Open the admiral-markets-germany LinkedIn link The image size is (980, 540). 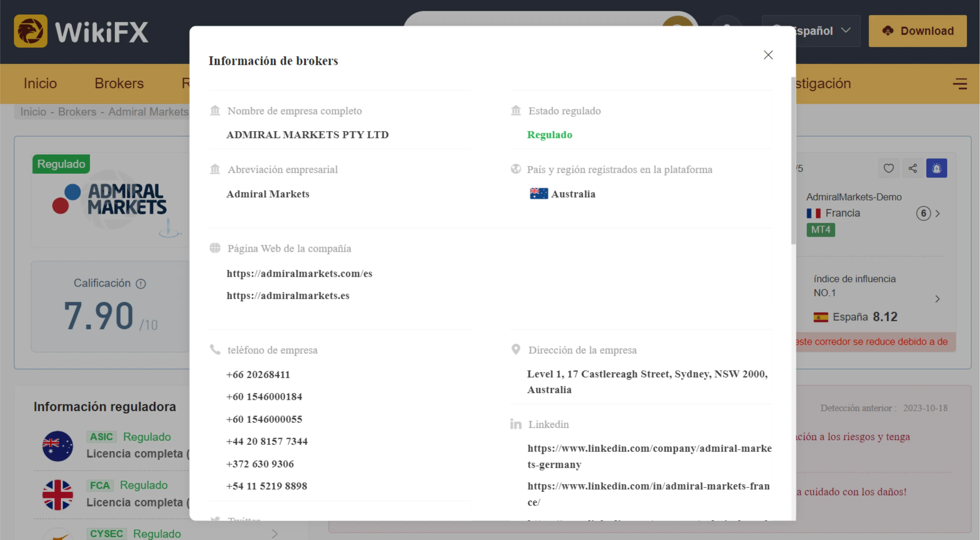650,456
